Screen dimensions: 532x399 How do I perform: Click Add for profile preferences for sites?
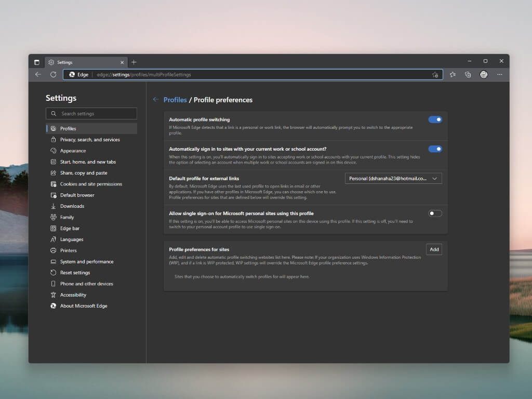tap(434, 249)
